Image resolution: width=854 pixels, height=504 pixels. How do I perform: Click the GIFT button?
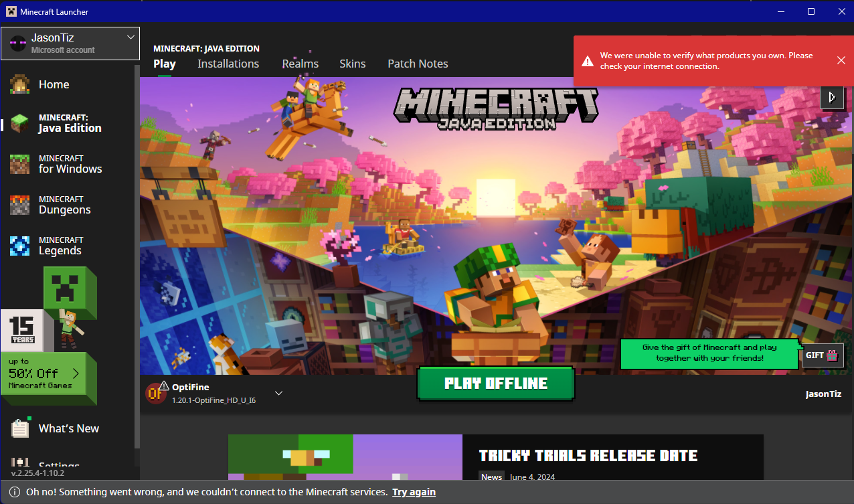[x=823, y=355]
